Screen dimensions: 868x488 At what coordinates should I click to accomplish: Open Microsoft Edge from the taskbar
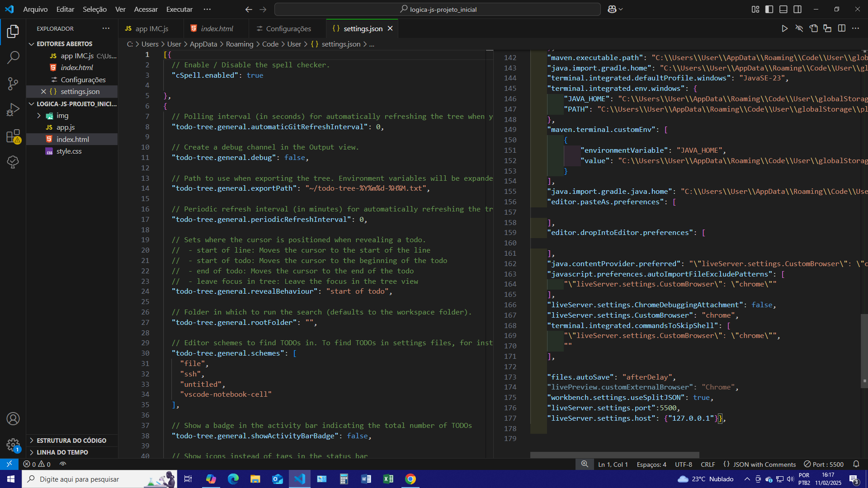pyautogui.click(x=233, y=479)
